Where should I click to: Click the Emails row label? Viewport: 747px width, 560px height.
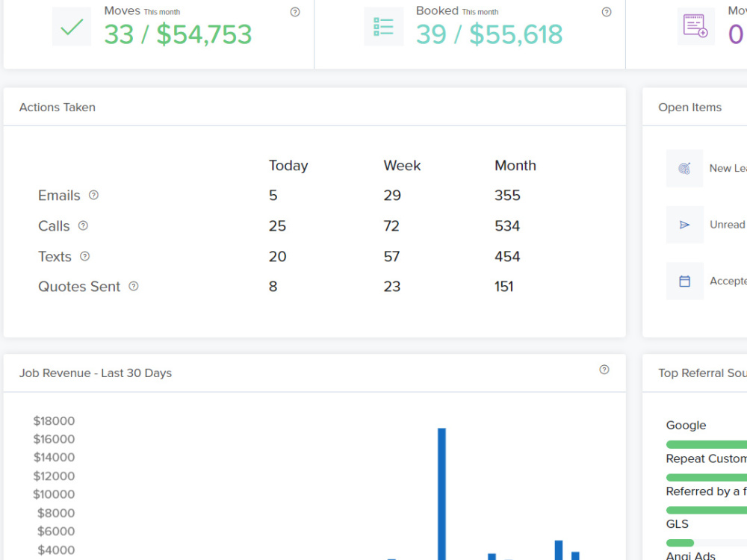(59, 195)
